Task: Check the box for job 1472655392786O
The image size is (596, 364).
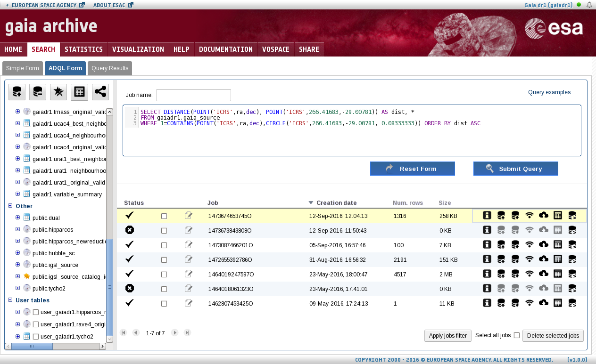Action: (164, 260)
